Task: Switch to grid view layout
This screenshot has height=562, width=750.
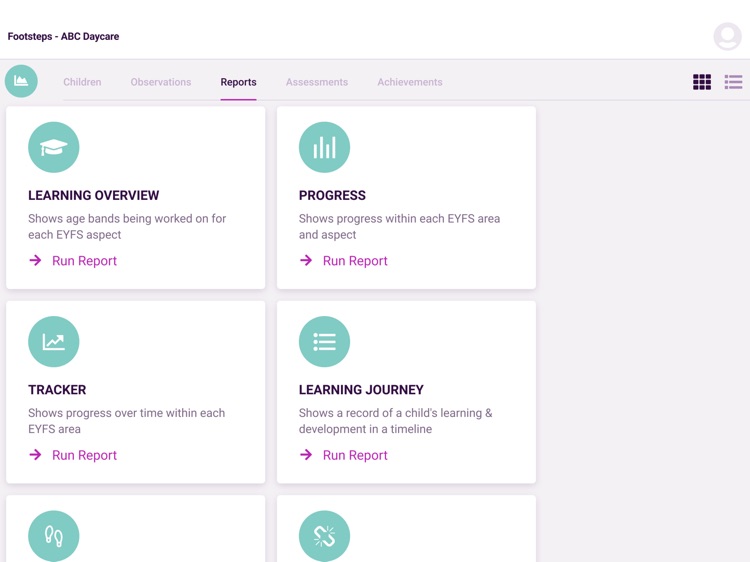Action: 702,82
